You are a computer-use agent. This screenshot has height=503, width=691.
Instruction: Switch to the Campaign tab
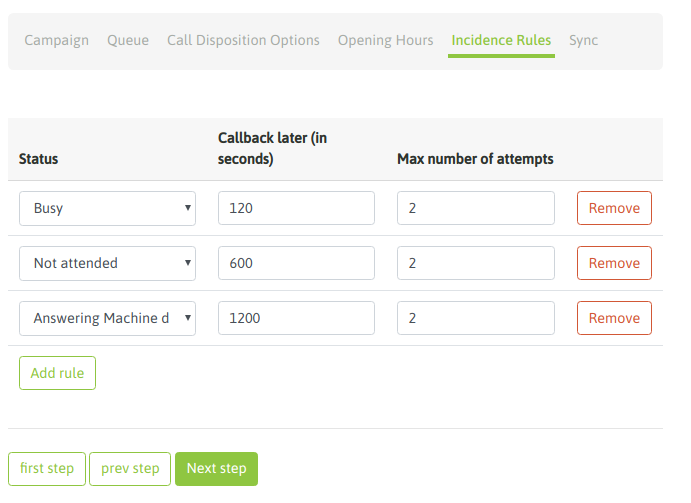click(x=56, y=40)
